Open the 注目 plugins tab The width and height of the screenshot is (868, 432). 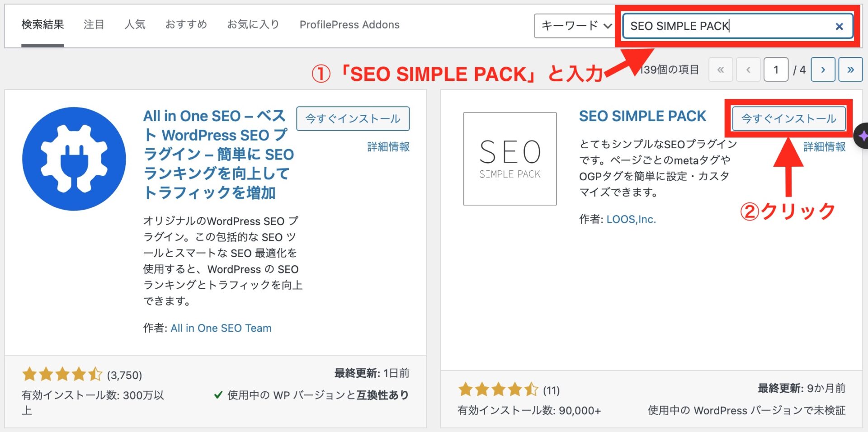coord(94,25)
